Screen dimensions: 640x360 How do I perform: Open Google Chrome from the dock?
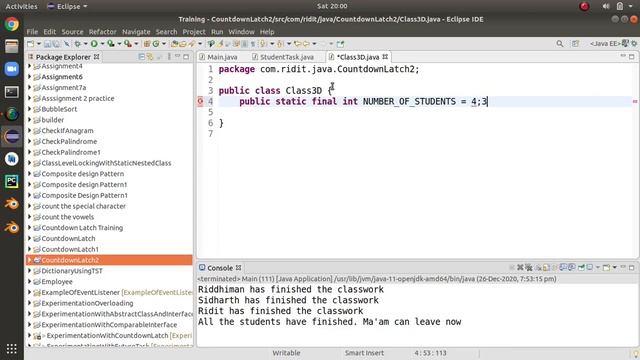pos(11,24)
